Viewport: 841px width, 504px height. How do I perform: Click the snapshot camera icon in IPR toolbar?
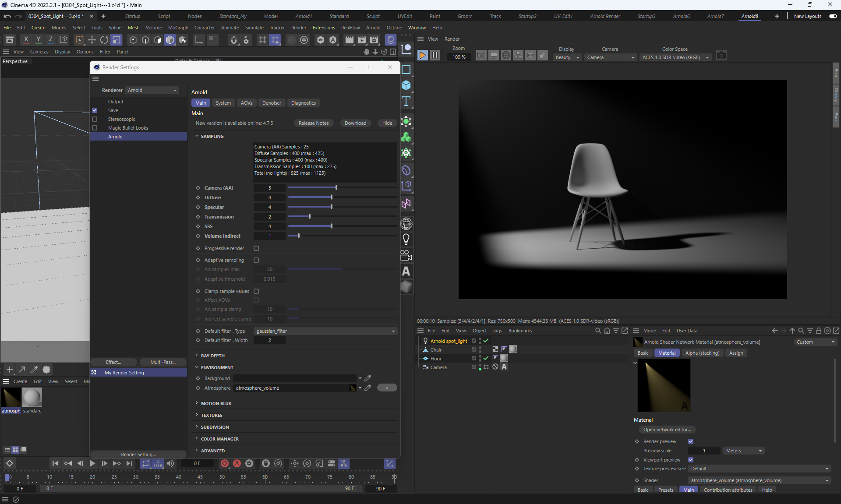pyautogui.click(x=721, y=56)
